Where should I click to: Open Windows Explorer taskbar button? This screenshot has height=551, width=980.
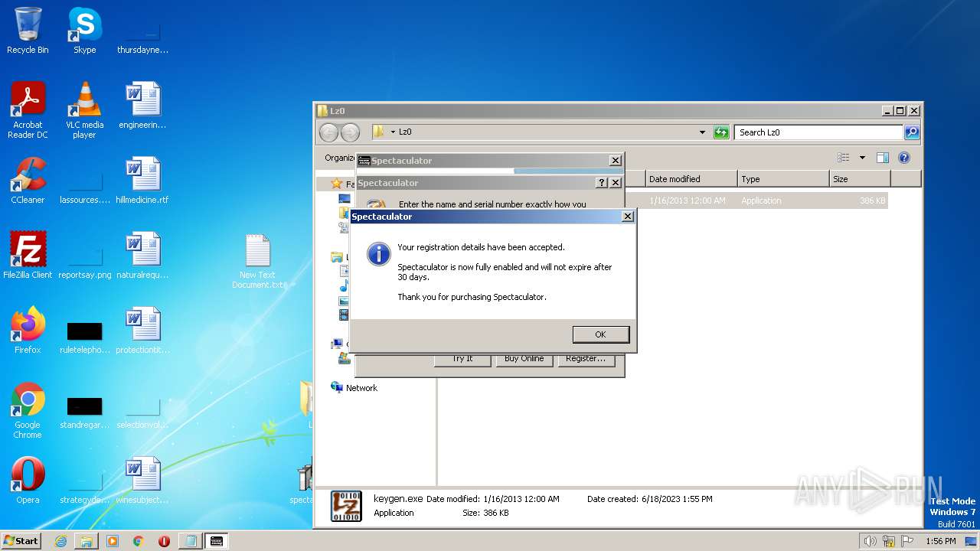tap(87, 541)
